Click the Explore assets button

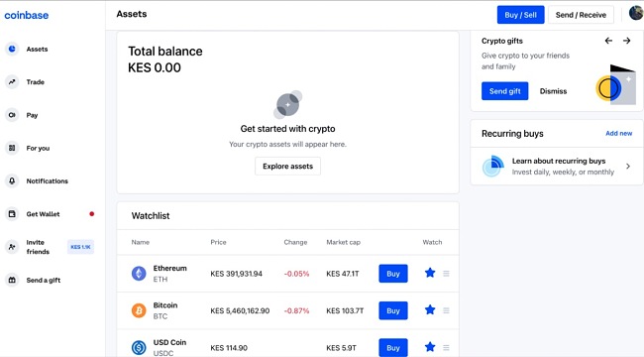288,167
